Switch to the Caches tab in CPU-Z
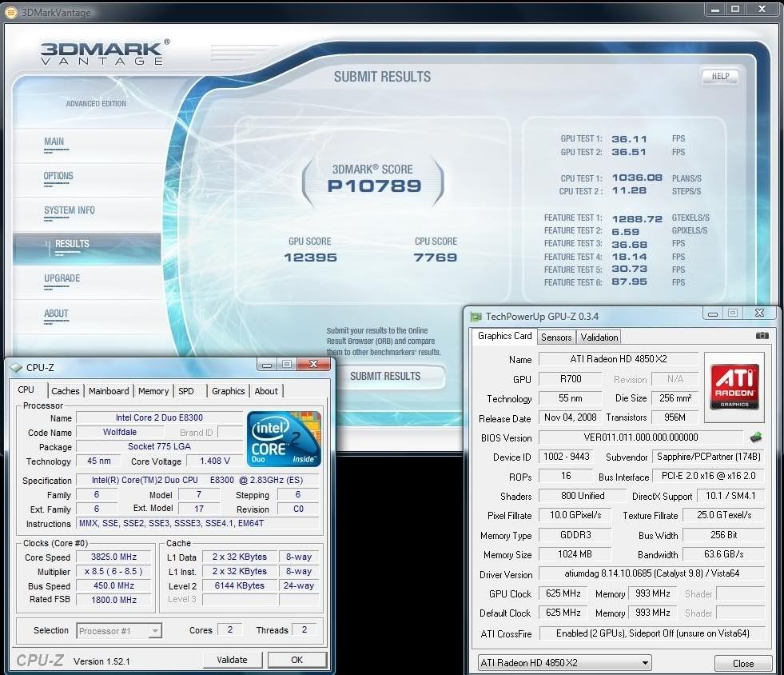This screenshot has height=675, width=784. 65,391
